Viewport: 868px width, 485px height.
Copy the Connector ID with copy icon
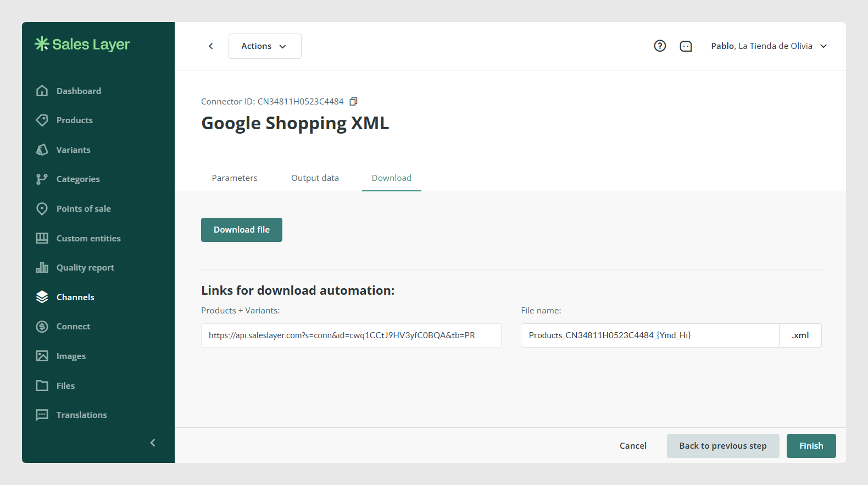(x=354, y=101)
